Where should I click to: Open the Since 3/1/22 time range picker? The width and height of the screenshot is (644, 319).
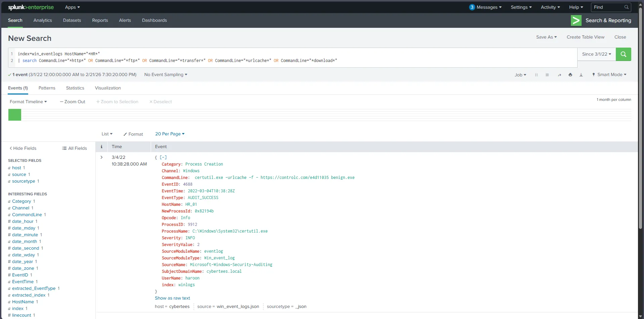(596, 54)
